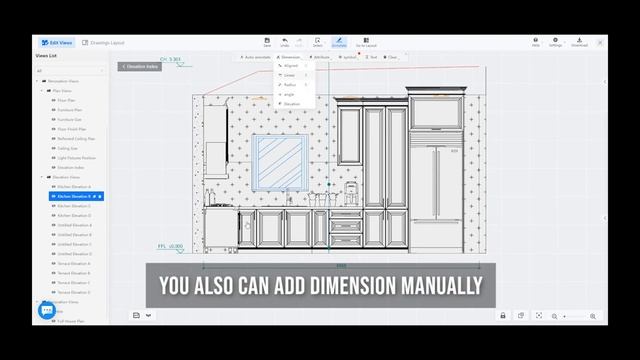Select Kitchen Elevation A in the list
This screenshot has width=640, height=360.
point(74,187)
